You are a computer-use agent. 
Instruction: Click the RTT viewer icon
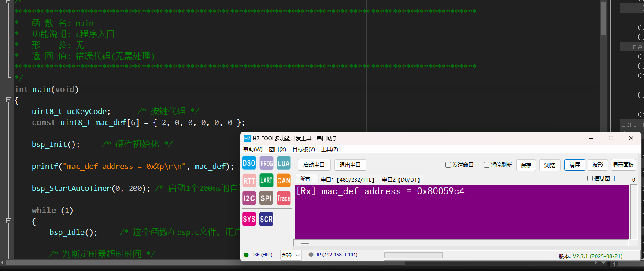click(x=249, y=180)
